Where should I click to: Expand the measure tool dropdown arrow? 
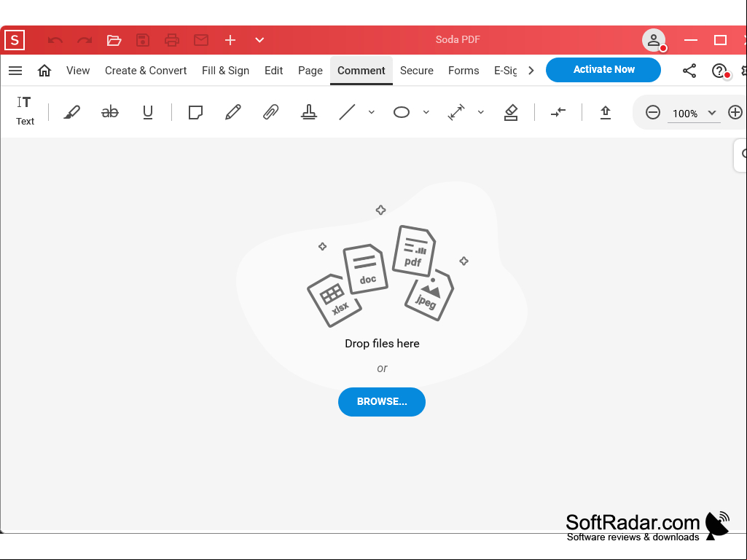pyautogui.click(x=481, y=112)
